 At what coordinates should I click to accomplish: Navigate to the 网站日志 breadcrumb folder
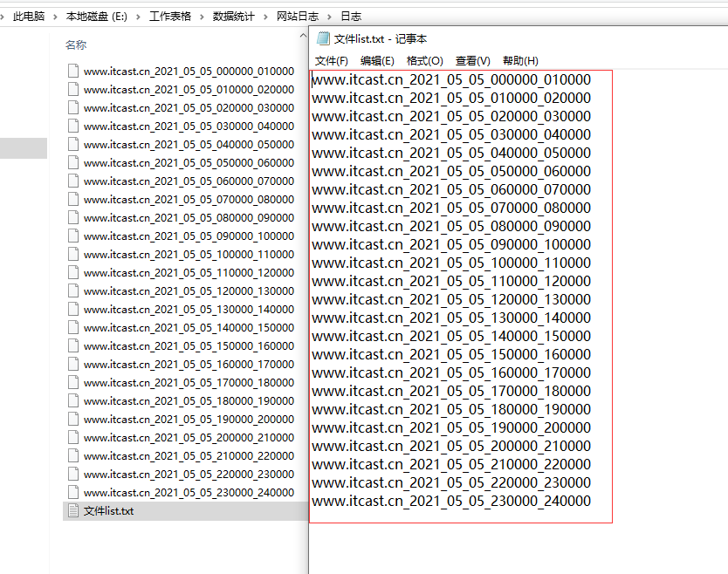click(x=298, y=17)
